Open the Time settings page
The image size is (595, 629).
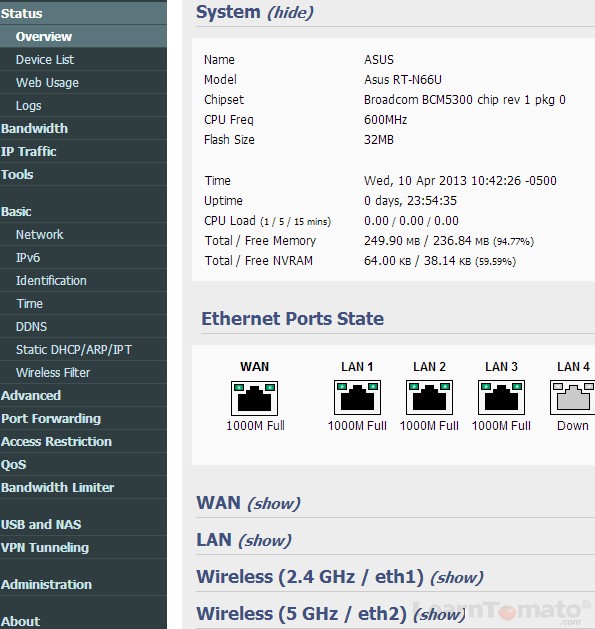pos(83,303)
